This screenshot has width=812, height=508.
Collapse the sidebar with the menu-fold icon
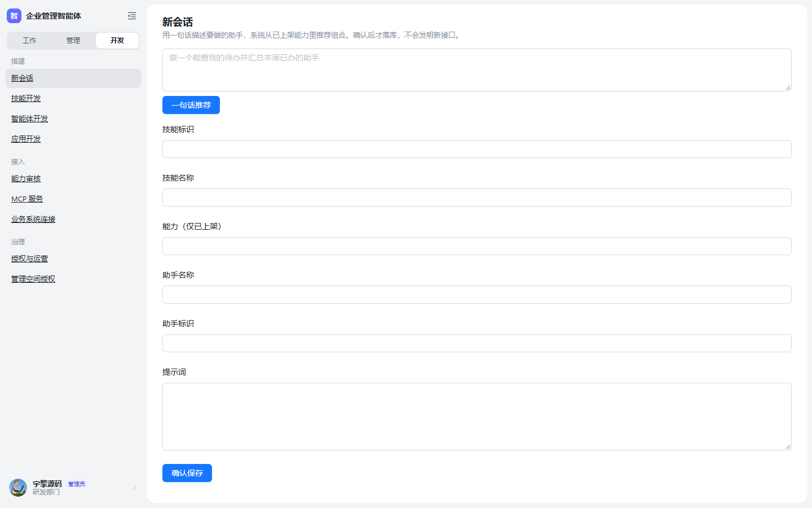(x=132, y=16)
